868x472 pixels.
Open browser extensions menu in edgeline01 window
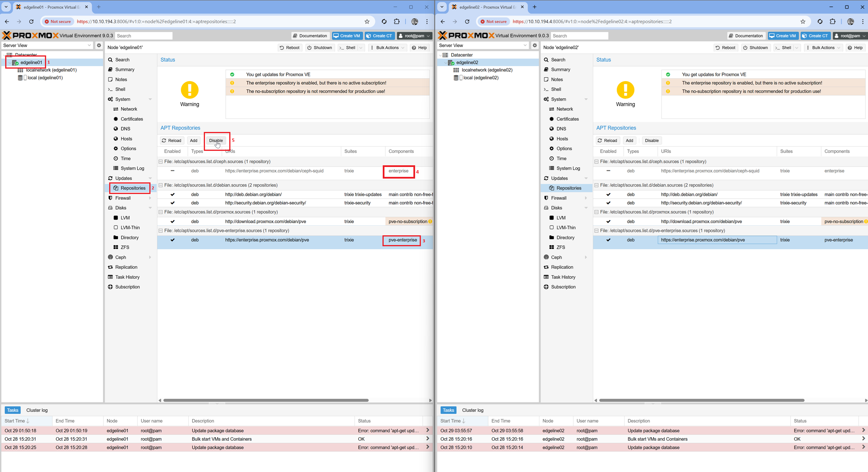tap(397, 21)
